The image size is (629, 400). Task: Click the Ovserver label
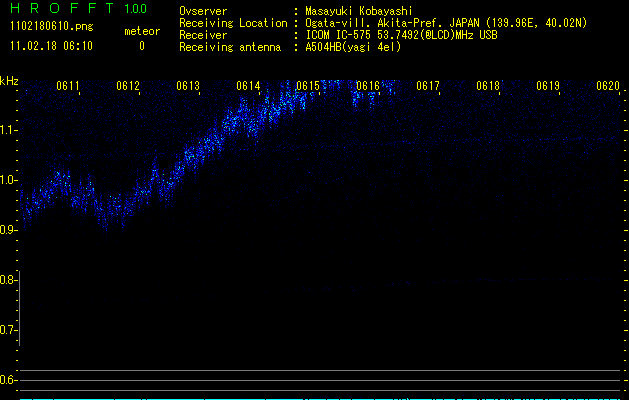pos(203,11)
